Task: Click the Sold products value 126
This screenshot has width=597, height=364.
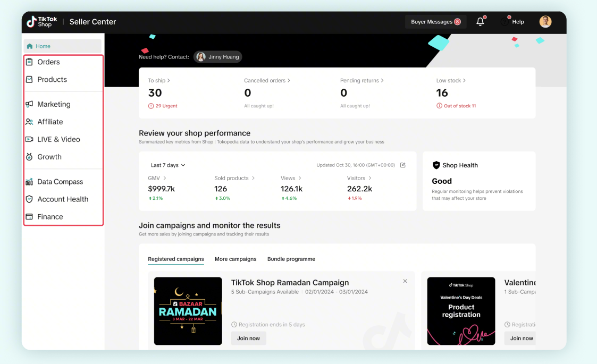Action: point(221,189)
